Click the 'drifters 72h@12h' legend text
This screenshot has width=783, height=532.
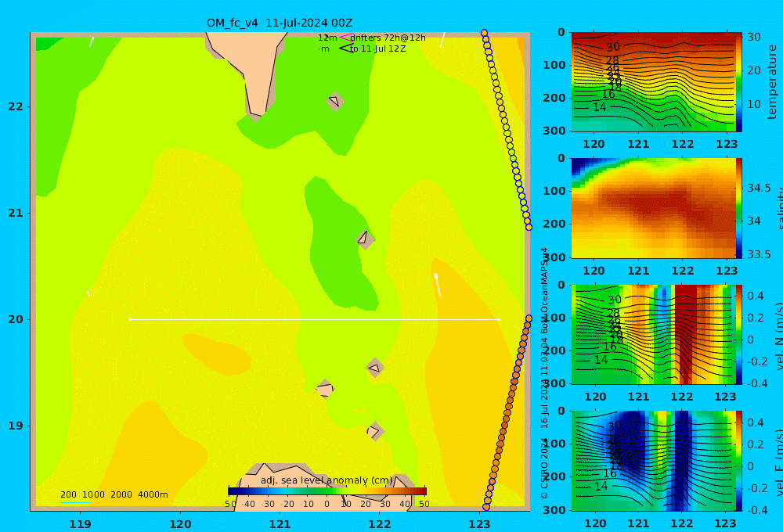click(388, 38)
